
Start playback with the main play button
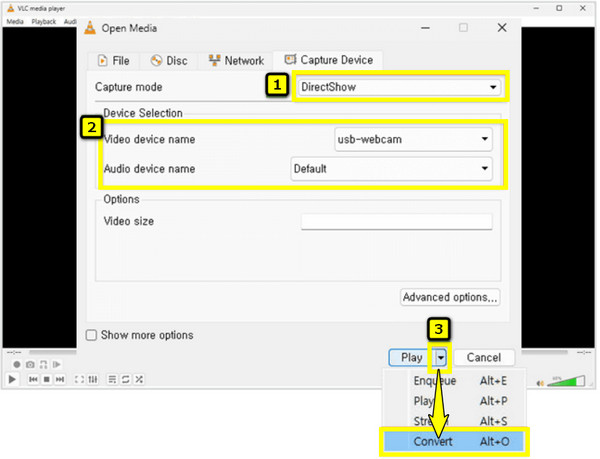[12, 379]
